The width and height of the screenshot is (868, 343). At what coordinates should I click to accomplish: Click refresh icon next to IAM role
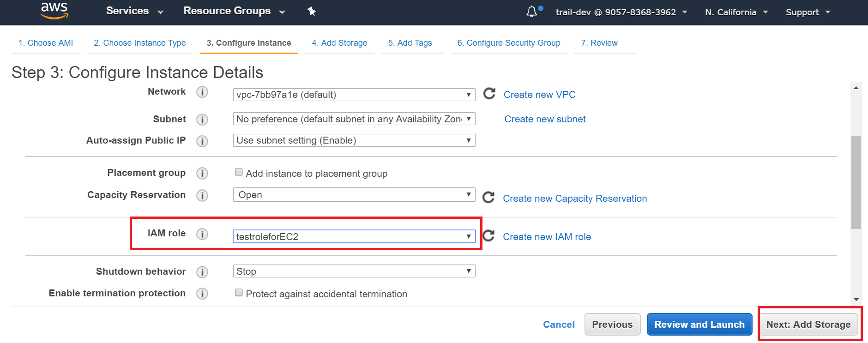coord(488,236)
